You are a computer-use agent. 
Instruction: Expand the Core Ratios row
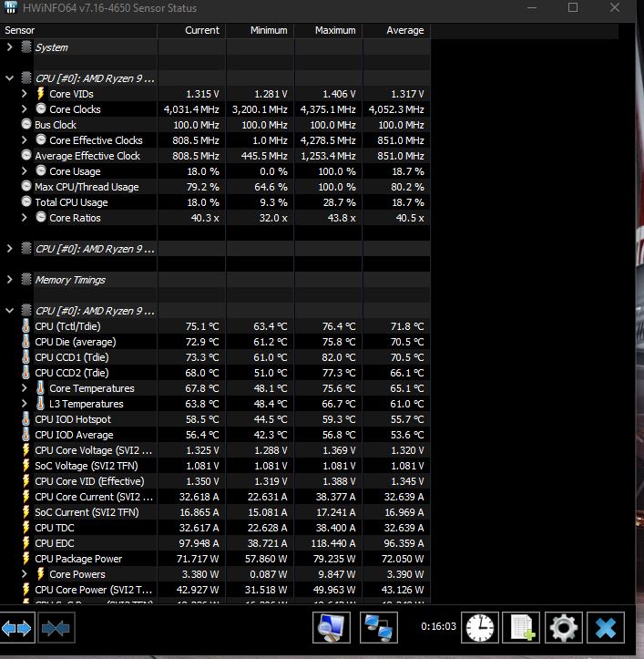point(25,218)
